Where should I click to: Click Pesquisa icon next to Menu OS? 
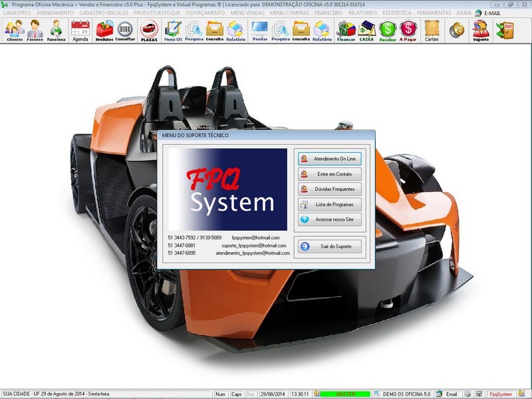(x=194, y=31)
